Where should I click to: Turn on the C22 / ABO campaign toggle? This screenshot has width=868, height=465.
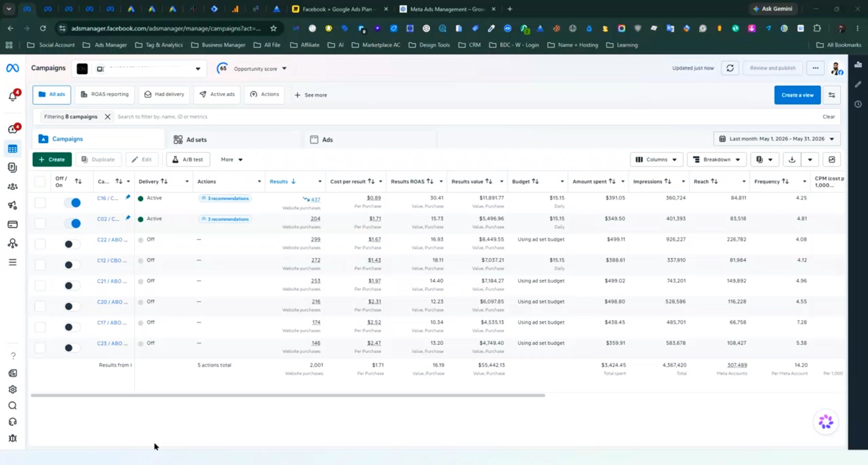point(72,244)
